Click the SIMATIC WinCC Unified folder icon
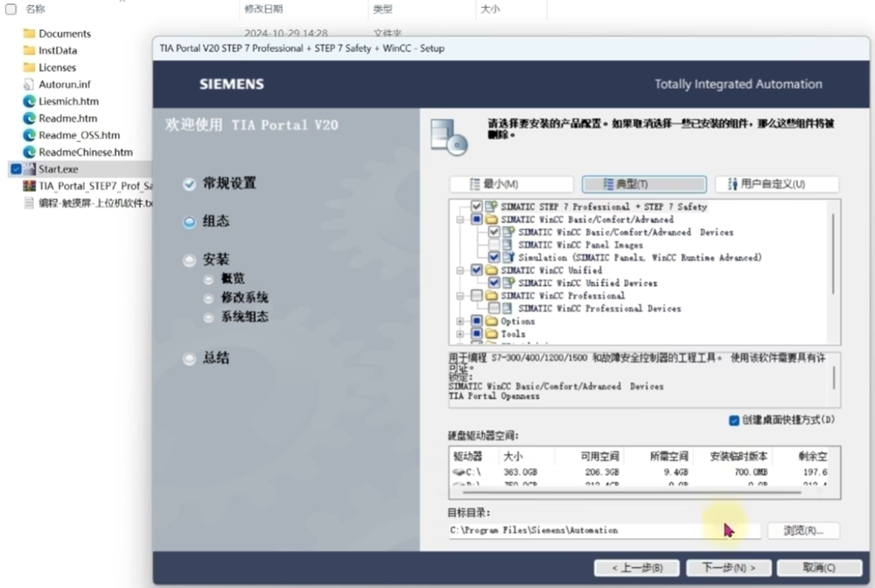 491,270
